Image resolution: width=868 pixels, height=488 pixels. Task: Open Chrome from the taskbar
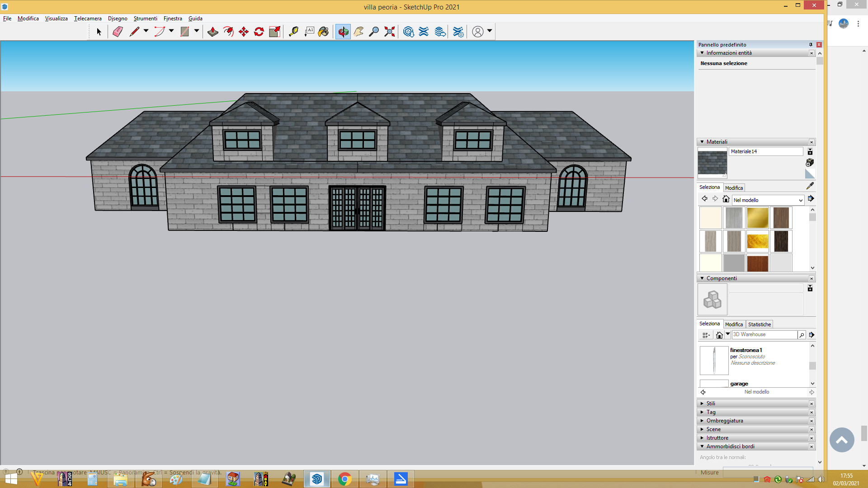(x=344, y=479)
